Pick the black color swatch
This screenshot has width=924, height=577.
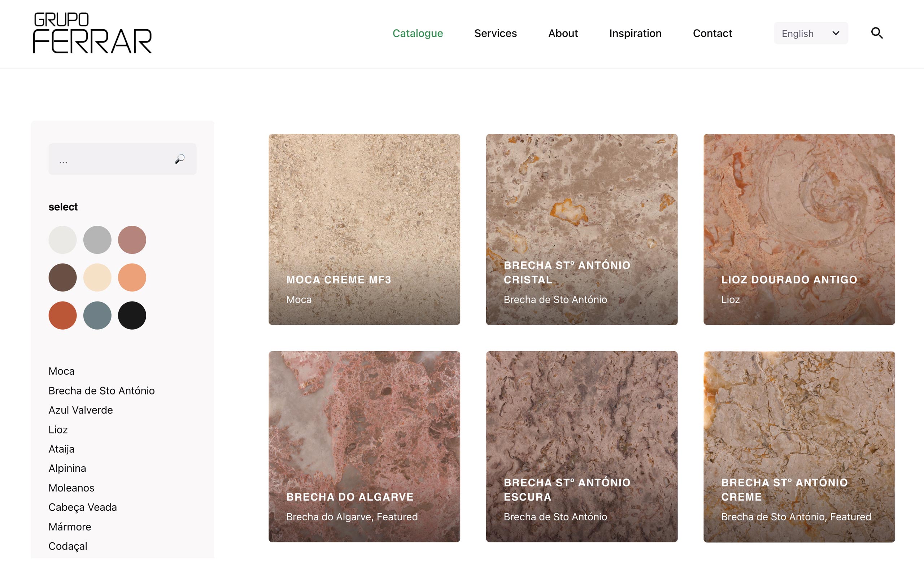tap(132, 315)
